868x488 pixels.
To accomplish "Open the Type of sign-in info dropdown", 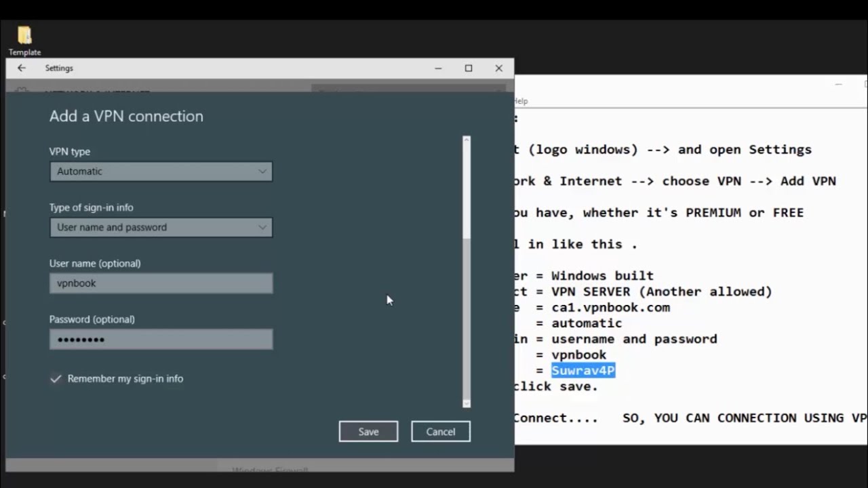I will pos(161,227).
